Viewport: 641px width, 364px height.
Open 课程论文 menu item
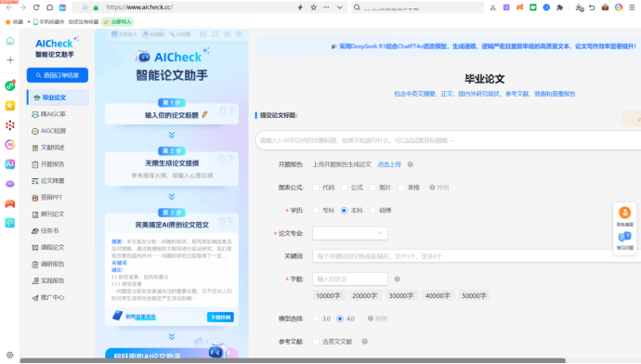pos(48,247)
